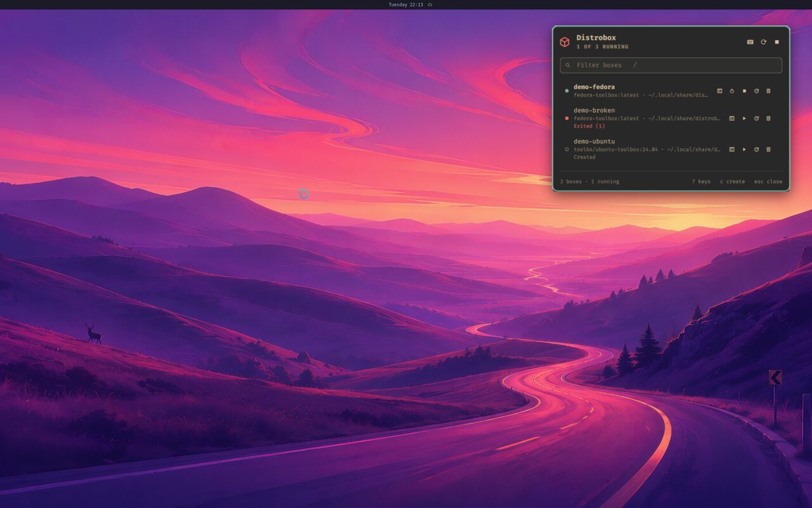Start the demo-broken box

[x=744, y=118]
